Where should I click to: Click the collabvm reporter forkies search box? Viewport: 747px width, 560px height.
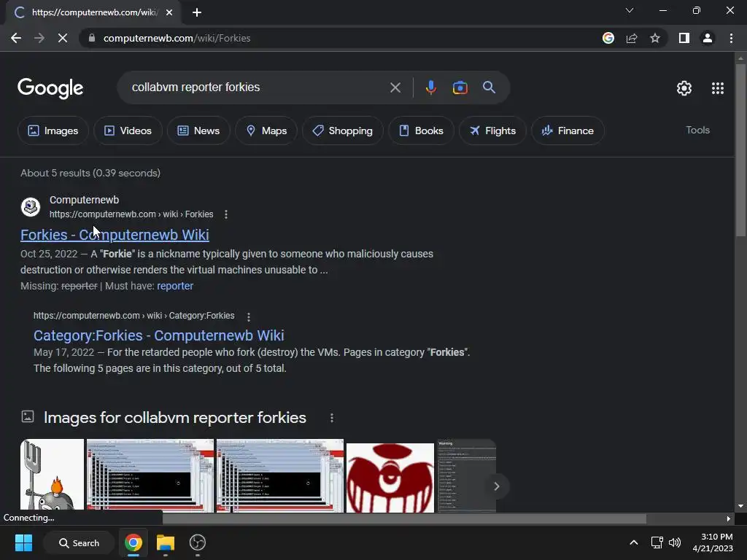pos(258,87)
